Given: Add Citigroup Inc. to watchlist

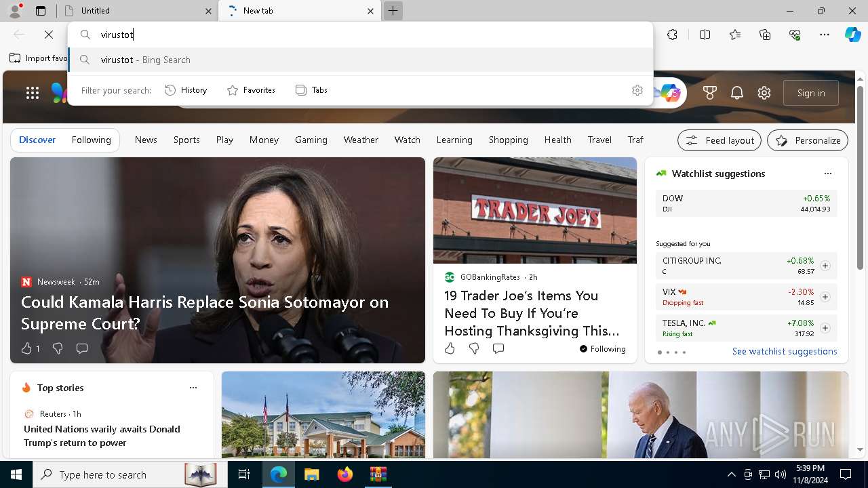Looking at the screenshot, I should pos(825,266).
